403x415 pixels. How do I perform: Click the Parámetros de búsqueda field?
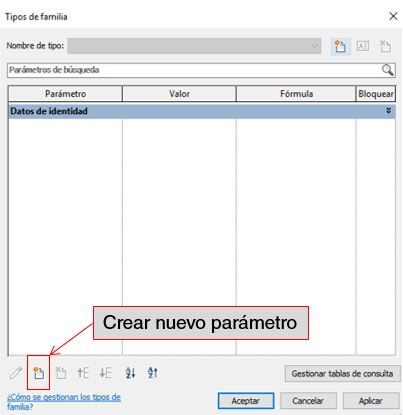pyautogui.click(x=201, y=70)
